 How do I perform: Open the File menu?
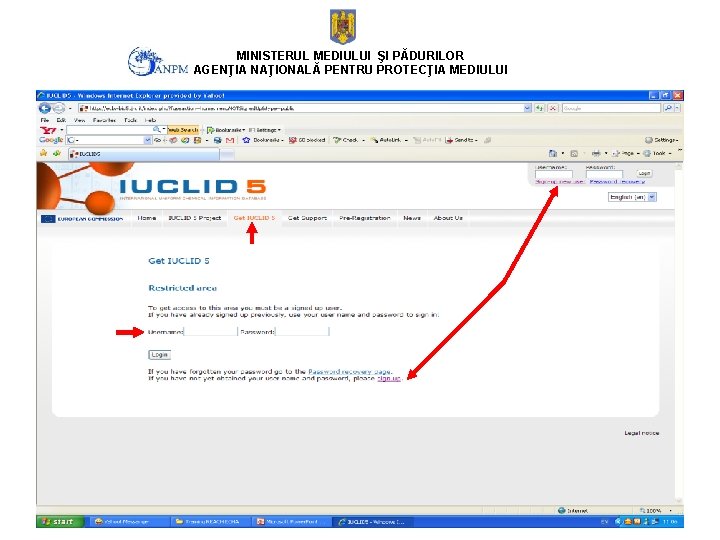(x=45, y=120)
